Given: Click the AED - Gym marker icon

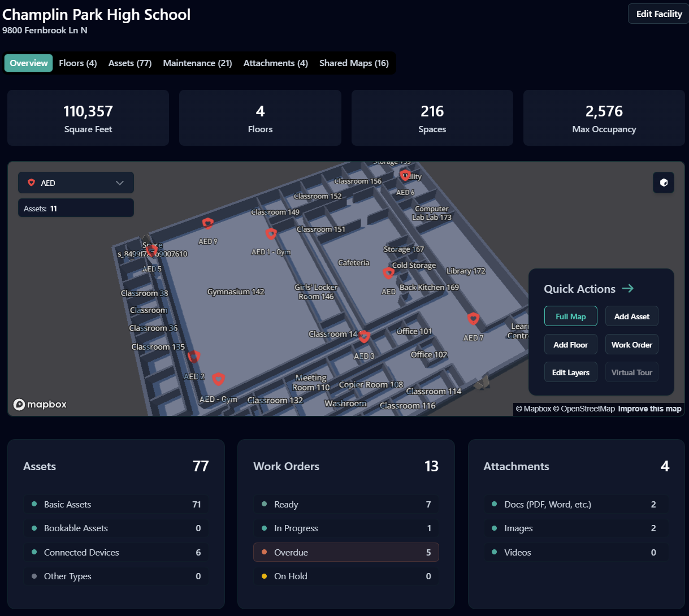Looking at the screenshot, I should click(218, 379).
